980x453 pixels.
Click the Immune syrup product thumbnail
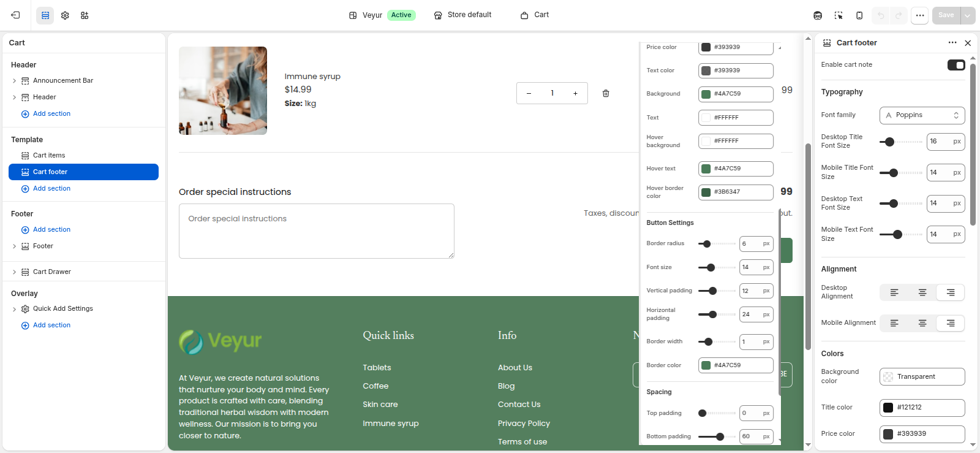223,91
